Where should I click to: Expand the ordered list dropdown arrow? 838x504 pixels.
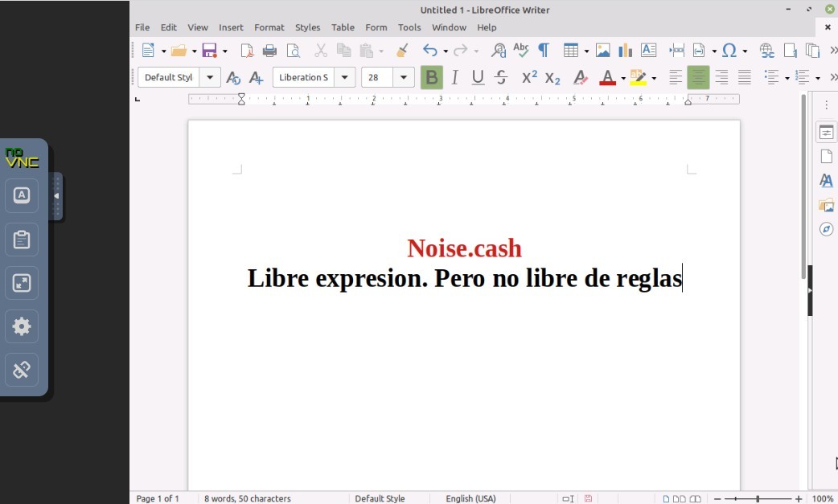(818, 79)
